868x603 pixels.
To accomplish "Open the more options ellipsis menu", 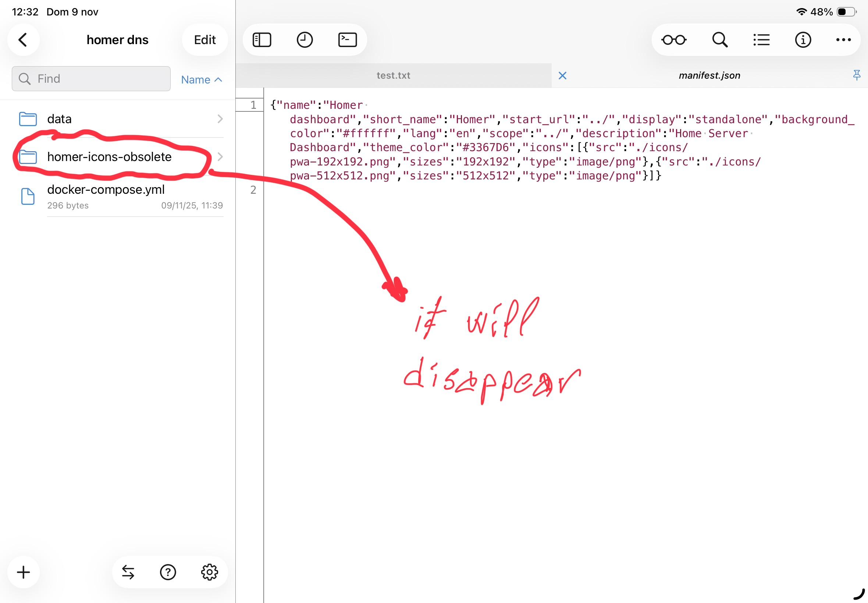I will (x=843, y=40).
